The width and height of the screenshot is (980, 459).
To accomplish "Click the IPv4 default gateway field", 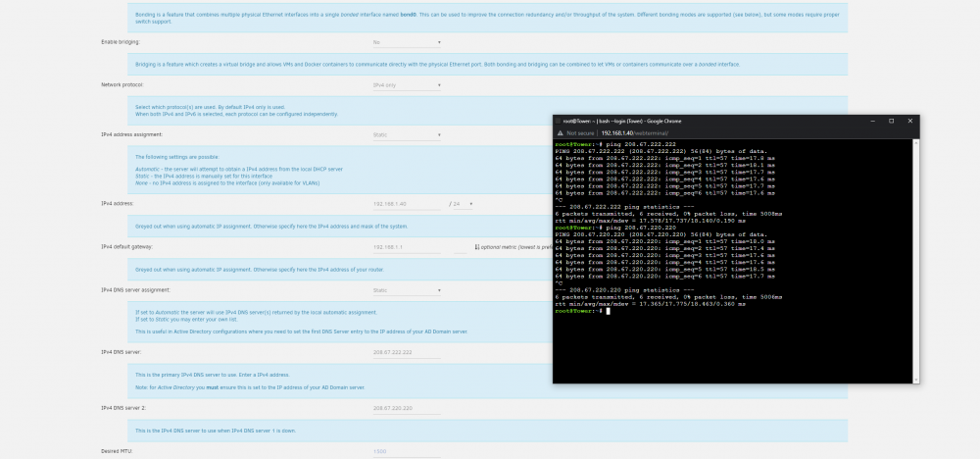I will (407, 247).
